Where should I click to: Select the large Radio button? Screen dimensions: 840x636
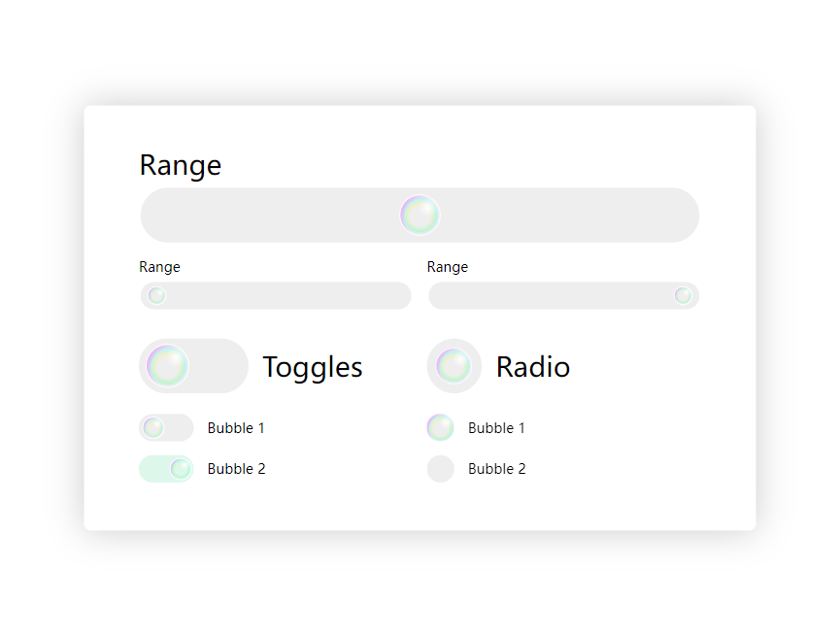pos(454,366)
